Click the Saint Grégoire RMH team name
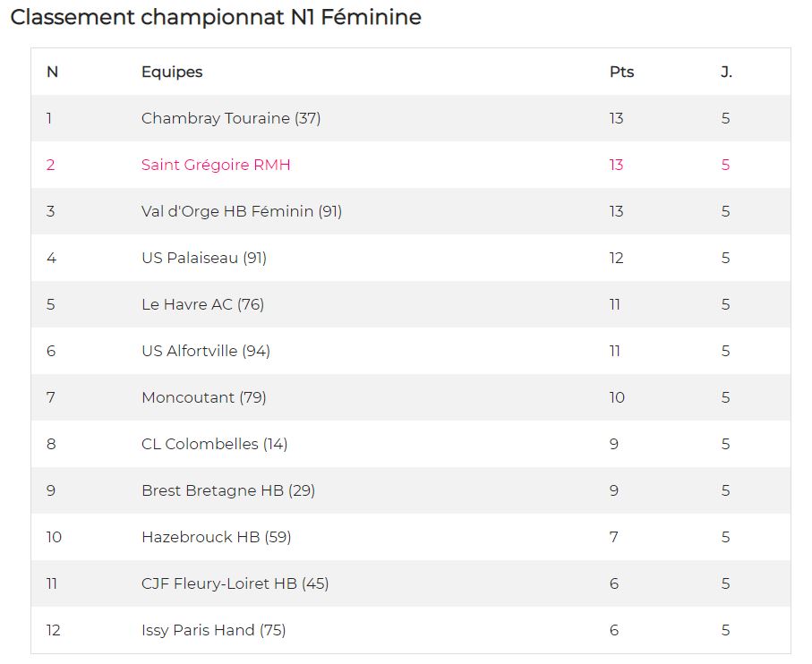The image size is (812, 664). tap(216, 165)
